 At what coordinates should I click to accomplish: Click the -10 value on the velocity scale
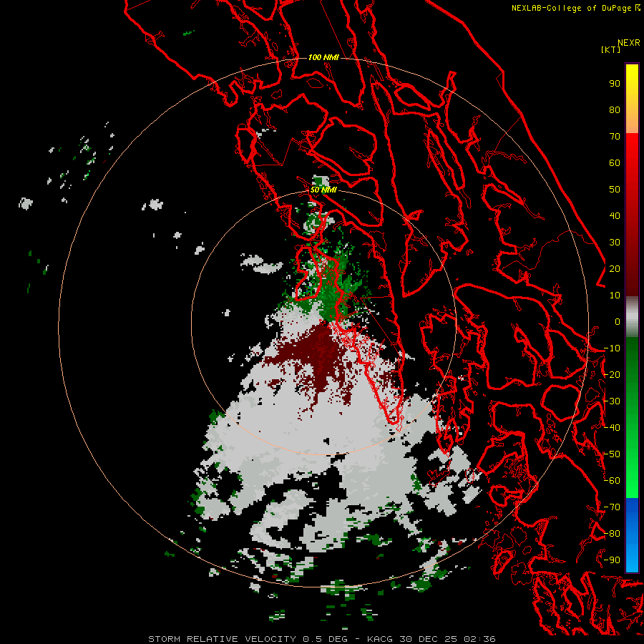click(612, 348)
